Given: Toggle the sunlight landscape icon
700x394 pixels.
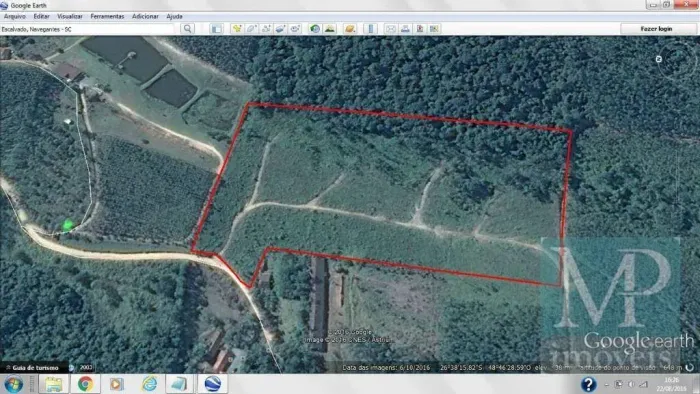Looking at the screenshot, I should tap(330, 29).
